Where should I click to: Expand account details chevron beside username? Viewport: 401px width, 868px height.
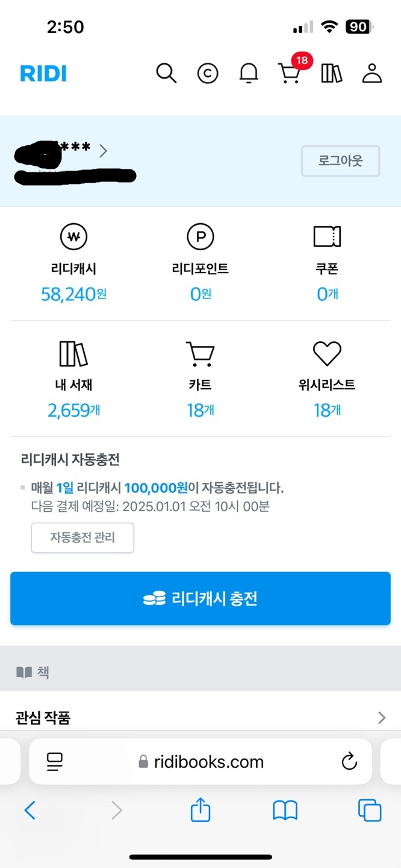(104, 150)
